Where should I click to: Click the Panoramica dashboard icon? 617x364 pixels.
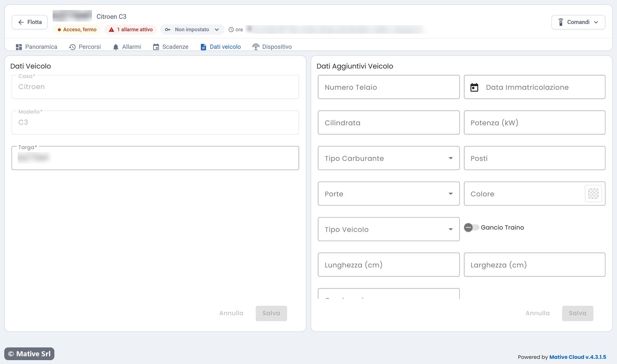click(x=19, y=47)
